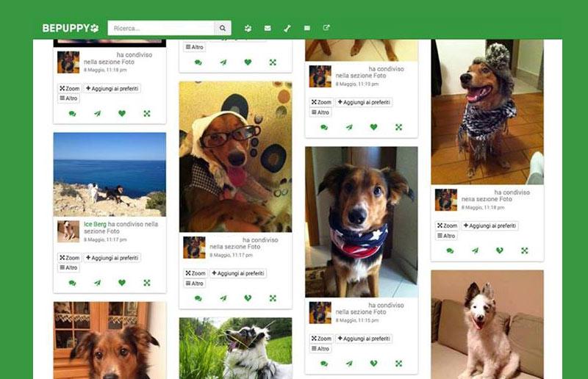The image size is (588, 379).
Task: Share the 11:15 pm post via paper plane
Action: click(x=350, y=364)
